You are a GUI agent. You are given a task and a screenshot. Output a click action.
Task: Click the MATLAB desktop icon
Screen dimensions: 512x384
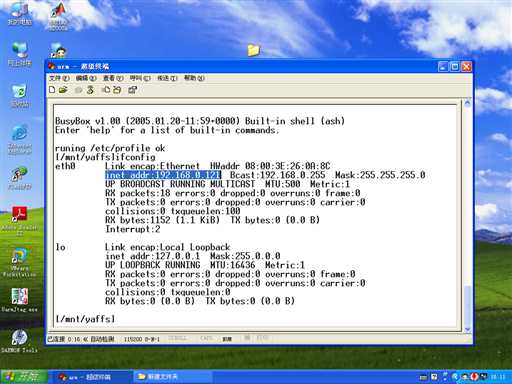(58, 16)
